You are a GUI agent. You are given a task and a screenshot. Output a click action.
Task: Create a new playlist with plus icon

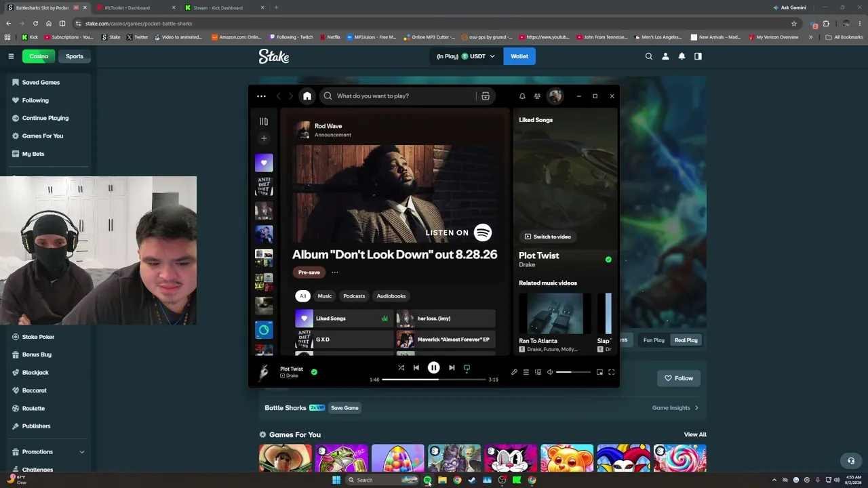[x=264, y=138]
